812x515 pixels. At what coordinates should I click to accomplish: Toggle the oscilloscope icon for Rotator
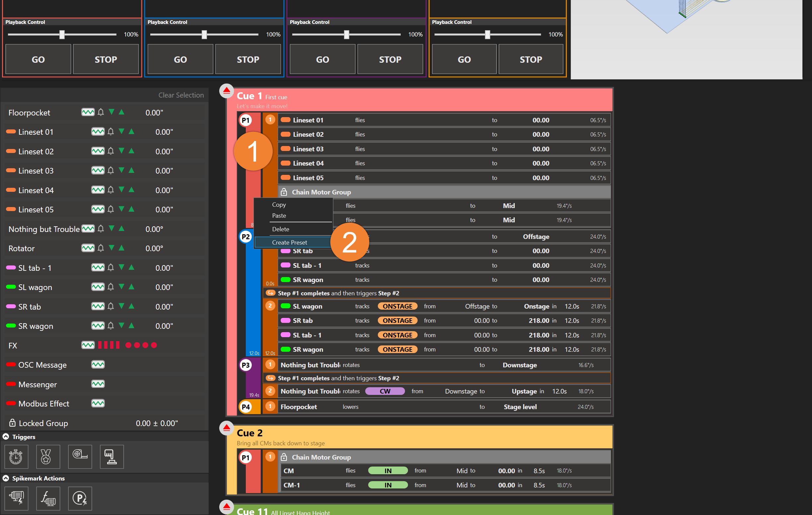(88, 248)
